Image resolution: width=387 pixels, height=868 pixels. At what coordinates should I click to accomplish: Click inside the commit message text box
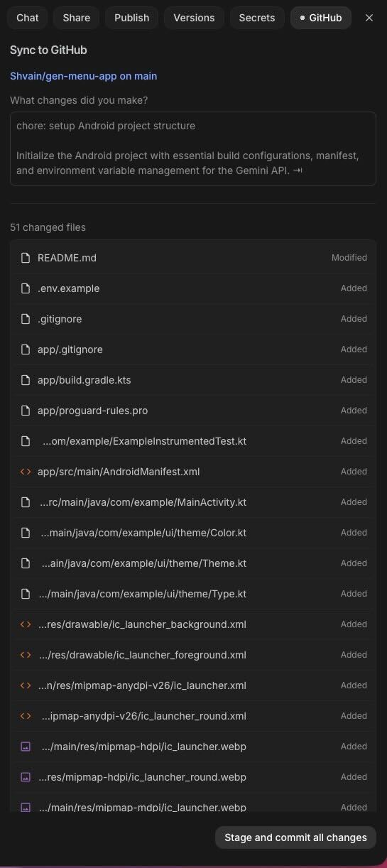click(193, 148)
